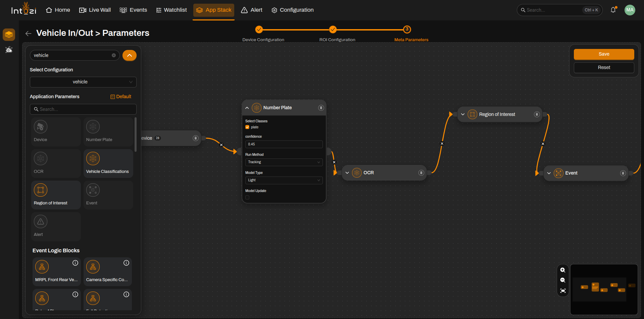Uncheck the plate class checkbox
This screenshot has width=644, height=319.
click(x=247, y=127)
